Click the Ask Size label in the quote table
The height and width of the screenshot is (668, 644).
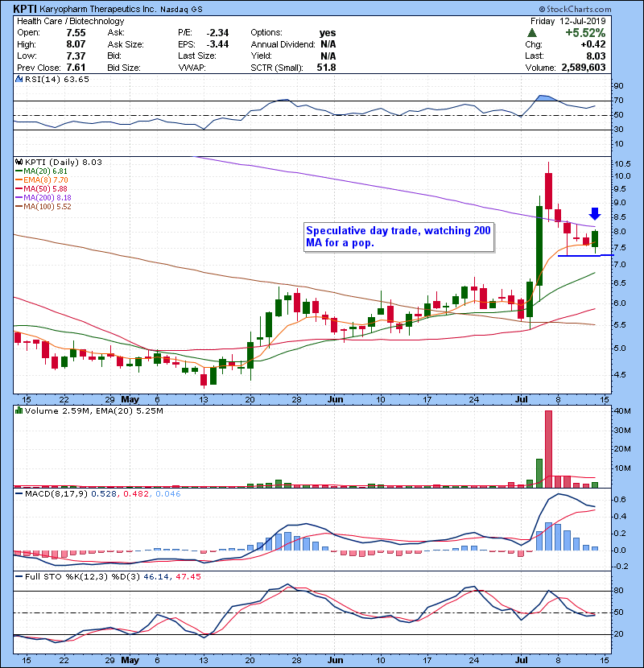[x=126, y=44]
